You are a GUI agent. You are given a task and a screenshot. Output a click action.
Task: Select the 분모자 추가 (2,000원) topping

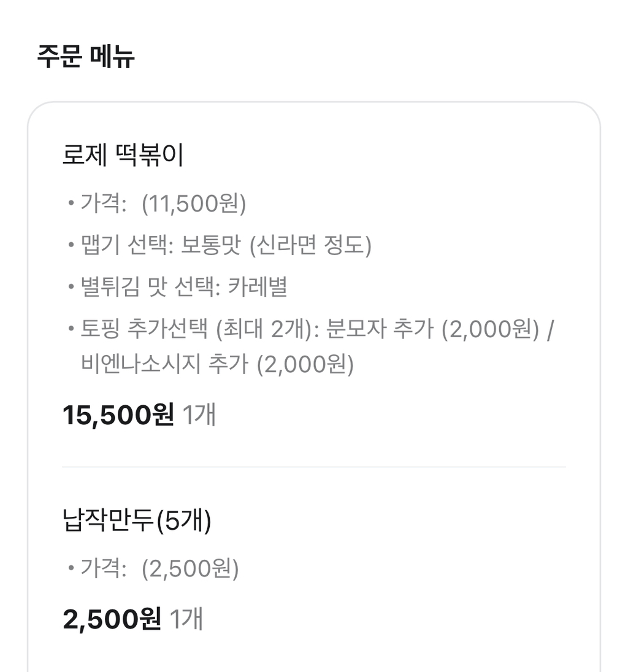point(432,329)
